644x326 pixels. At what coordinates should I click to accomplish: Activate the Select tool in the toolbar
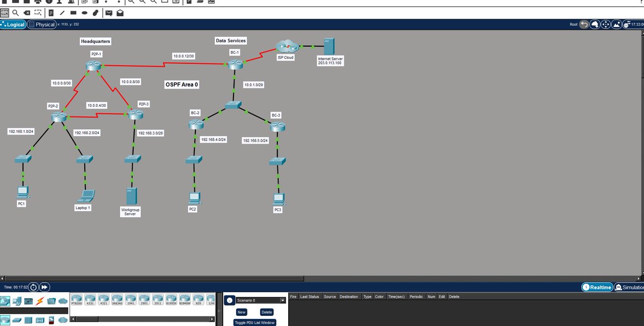click(5, 12)
